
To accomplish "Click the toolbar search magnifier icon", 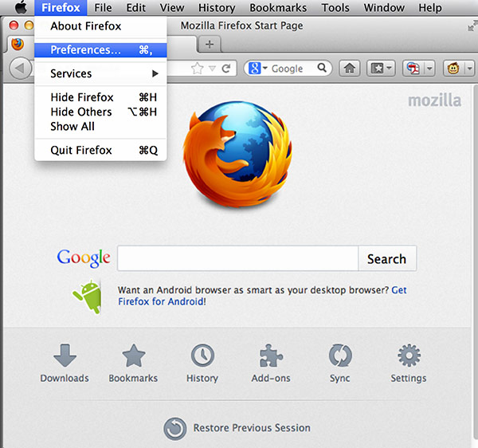I will [322, 68].
